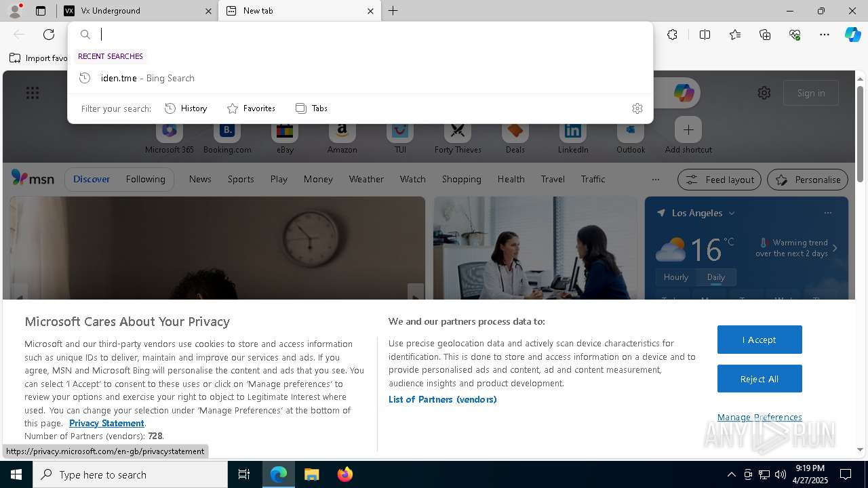Image resolution: width=868 pixels, height=488 pixels.
Task: Open Windows Start menu
Action: coord(16,474)
